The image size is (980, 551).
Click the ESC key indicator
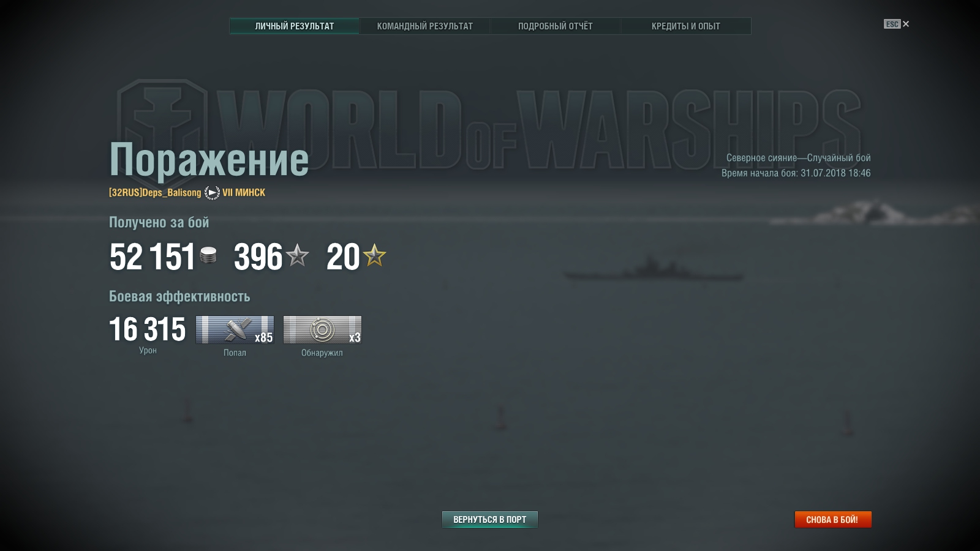[x=892, y=24]
